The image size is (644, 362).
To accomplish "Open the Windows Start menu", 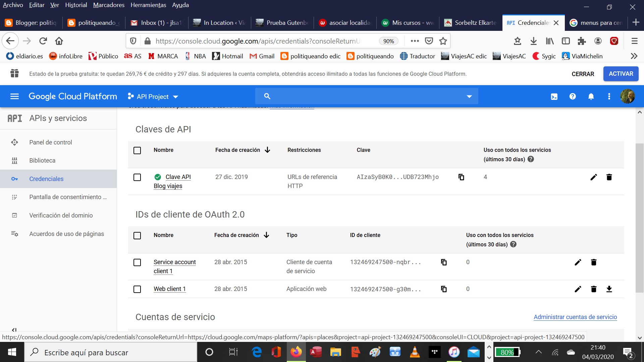I will pyautogui.click(x=12, y=352).
